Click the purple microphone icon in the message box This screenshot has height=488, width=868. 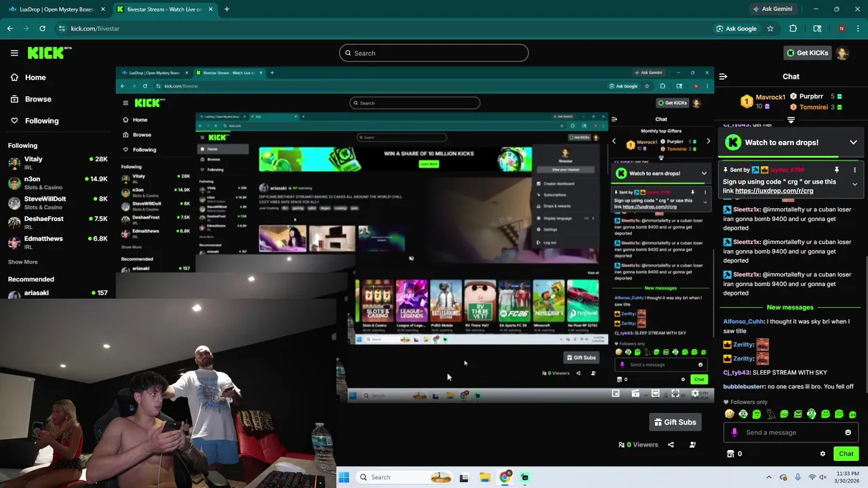[x=734, y=432]
